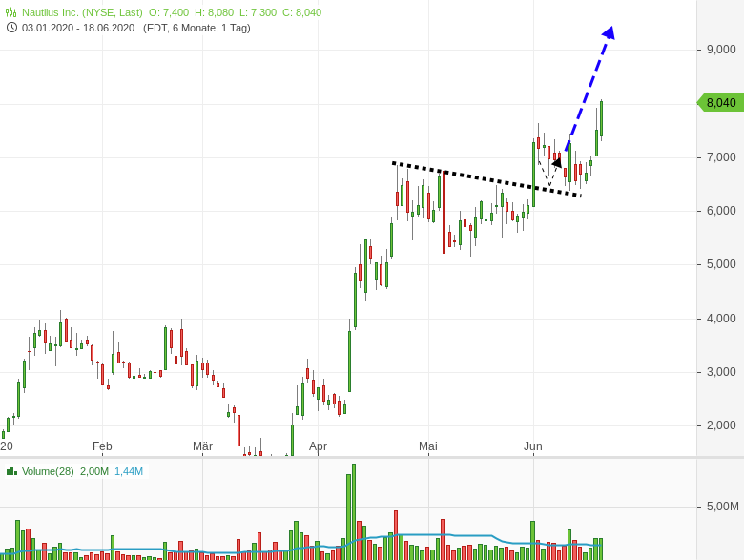The image size is (744, 560).
Task: Click the clock icon next to date range
Action: 11,28
